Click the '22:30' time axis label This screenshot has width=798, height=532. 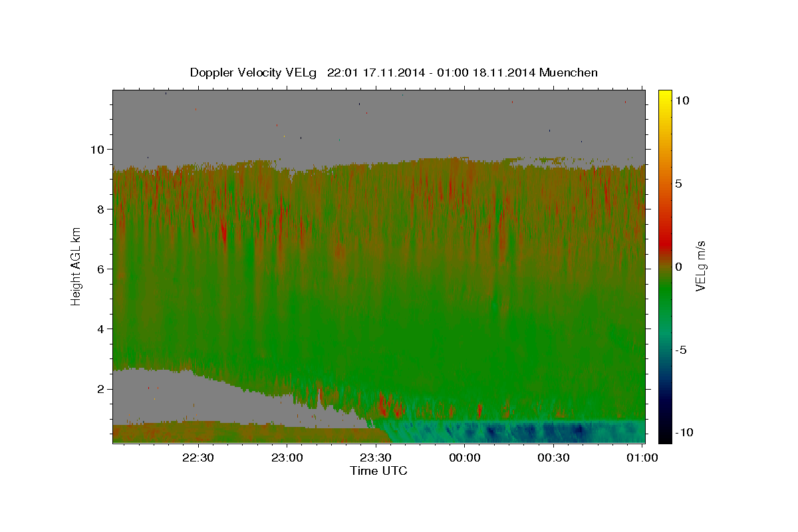tap(198, 458)
